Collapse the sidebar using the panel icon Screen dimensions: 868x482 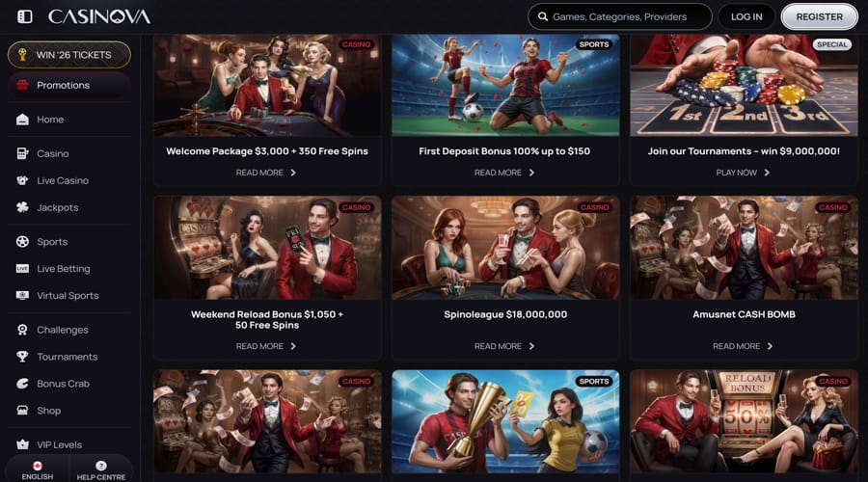[25, 16]
